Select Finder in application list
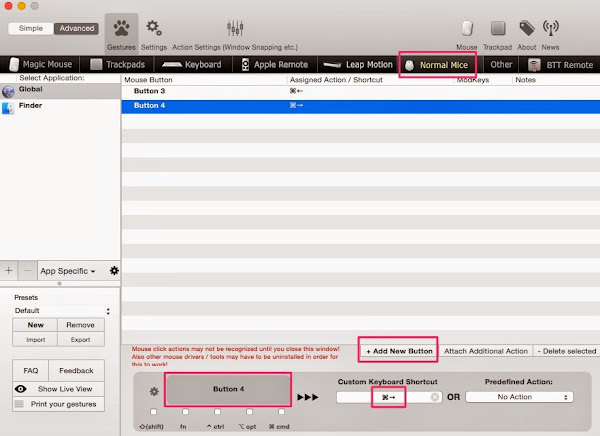 coord(60,107)
